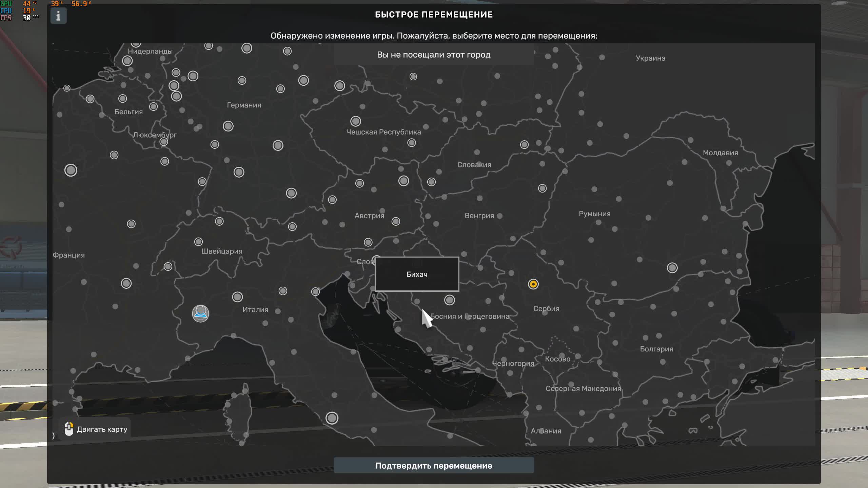Select the large city marker in western France
The width and height of the screenshot is (868, 488).
[71, 170]
